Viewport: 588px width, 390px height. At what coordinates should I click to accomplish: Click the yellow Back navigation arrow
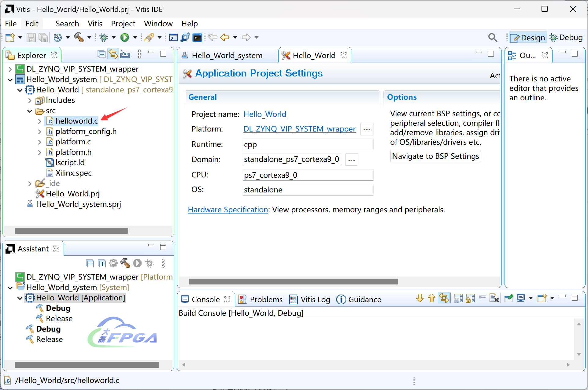tap(225, 37)
